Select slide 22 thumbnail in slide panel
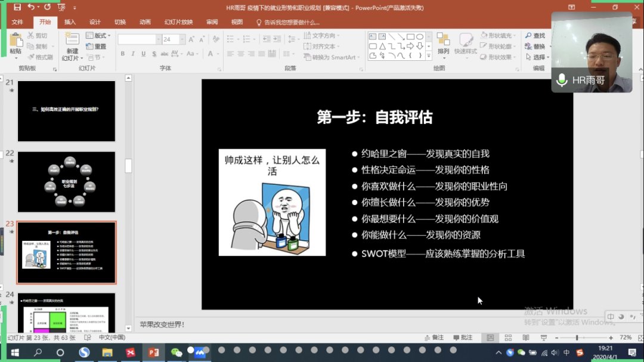The height and width of the screenshot is (362, 644). click(x=66, y=182)
